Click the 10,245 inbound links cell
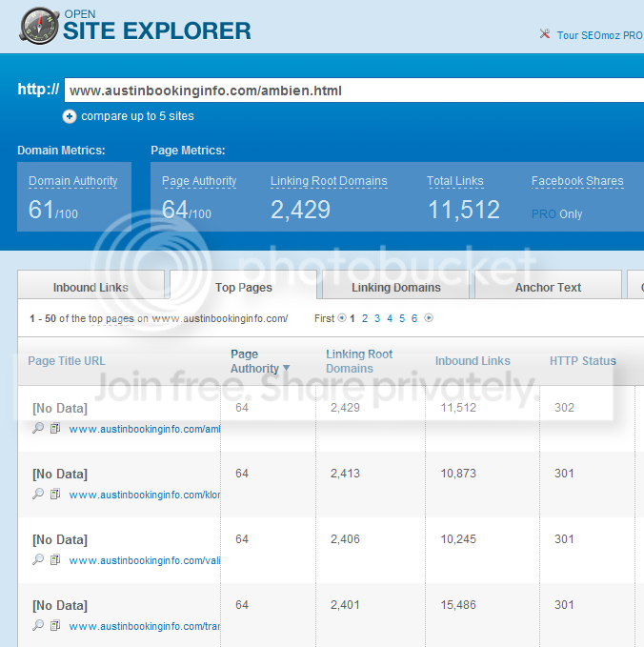 point(458,539)
